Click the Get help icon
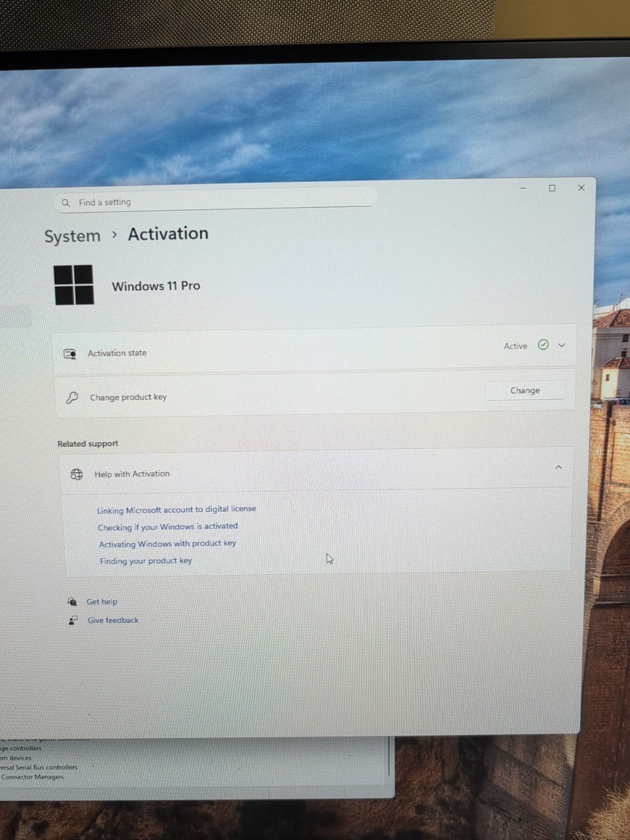 pos(72,602)
